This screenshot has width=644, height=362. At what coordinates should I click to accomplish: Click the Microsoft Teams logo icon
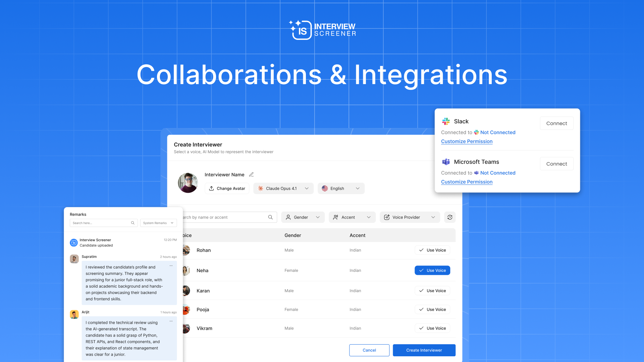446,162
